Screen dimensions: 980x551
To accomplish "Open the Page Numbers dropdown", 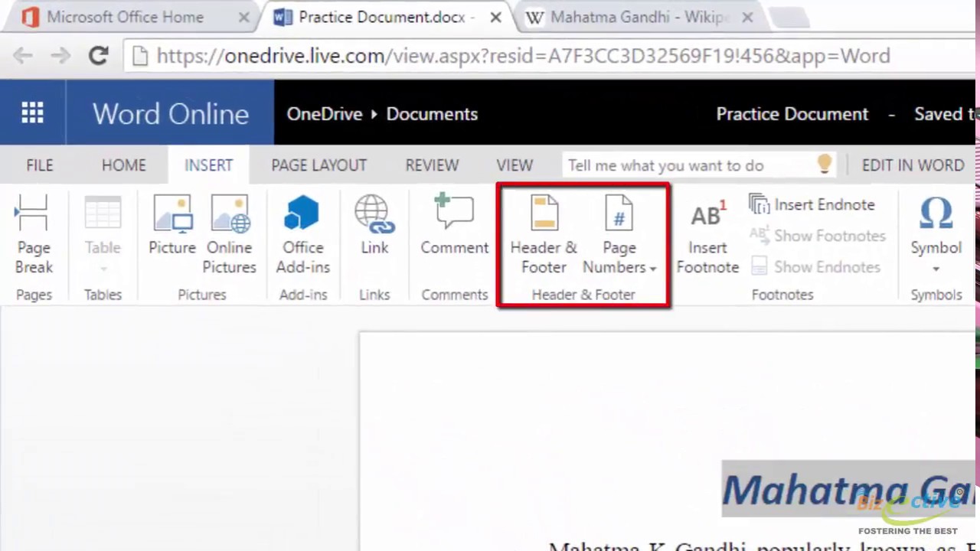I will 619,234.
